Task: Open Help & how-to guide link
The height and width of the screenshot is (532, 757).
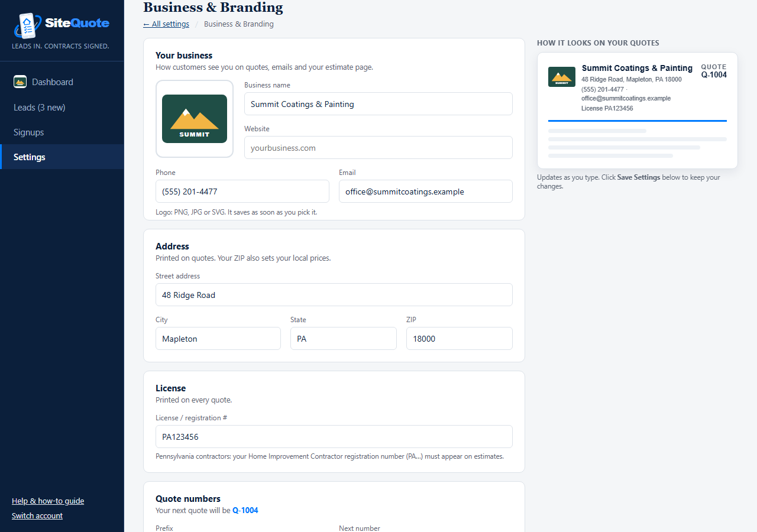Action: click(48, 501)
